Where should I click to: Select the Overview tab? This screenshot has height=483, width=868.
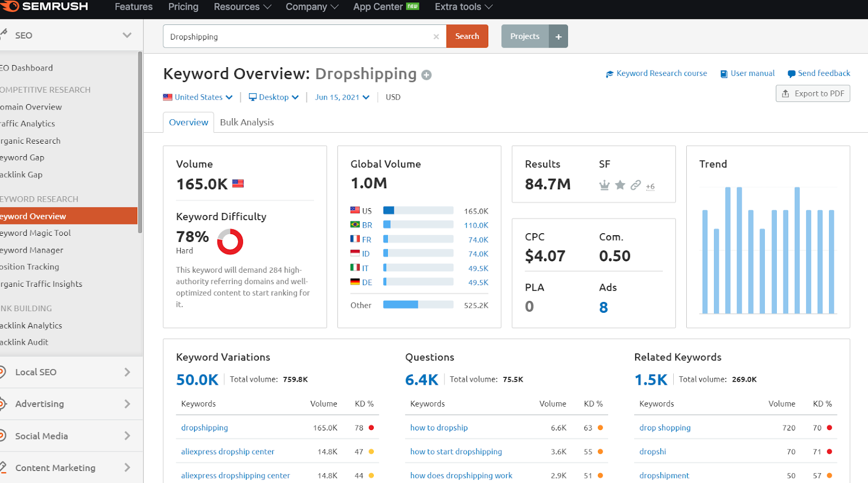[x=188, y=123]
